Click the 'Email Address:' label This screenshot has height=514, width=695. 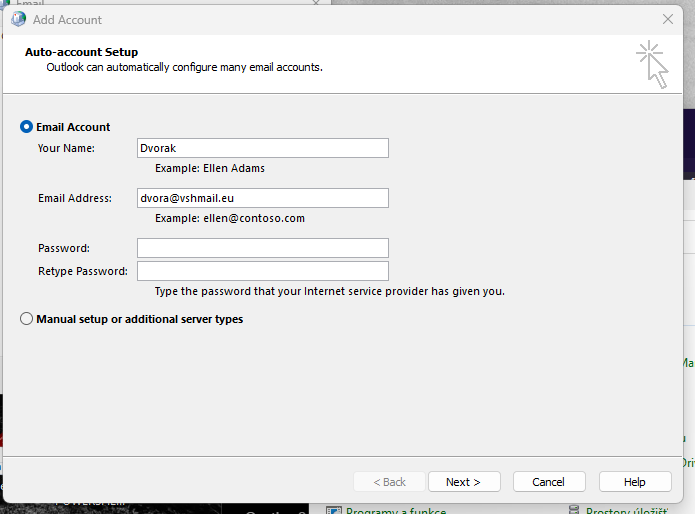tap(75, 198)
